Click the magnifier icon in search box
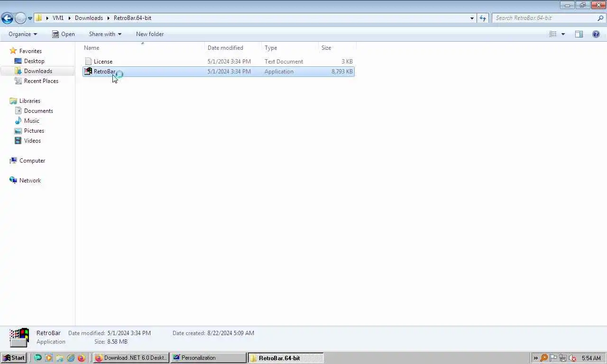607x364 pixels. coord(601,18)
